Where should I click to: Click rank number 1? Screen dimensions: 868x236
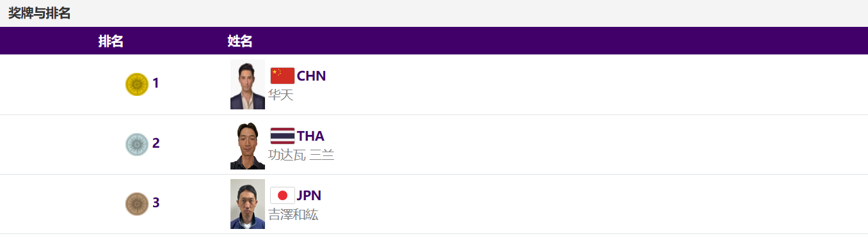click(x=156, y=83)
